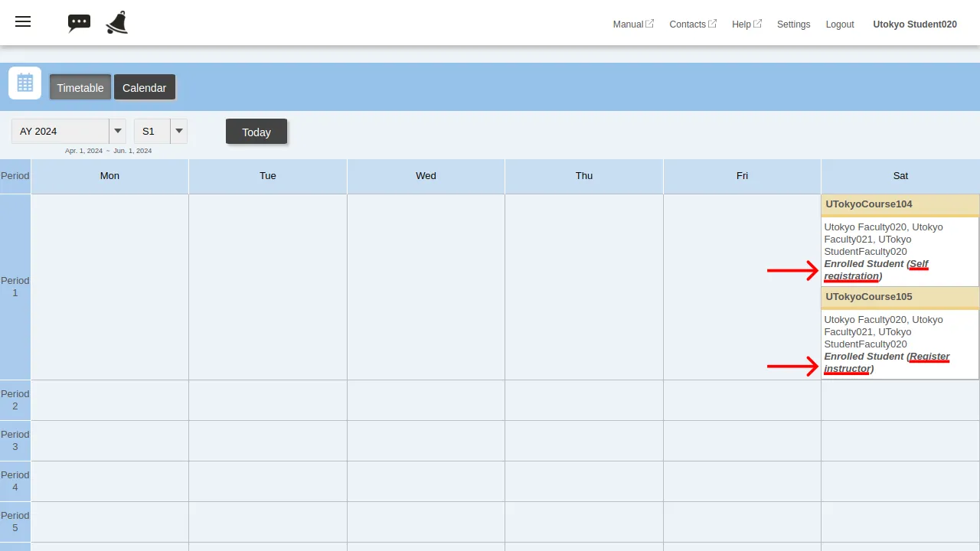Click Logout in the header menu
The image size is (980, 551).
[x=840, y=24]
